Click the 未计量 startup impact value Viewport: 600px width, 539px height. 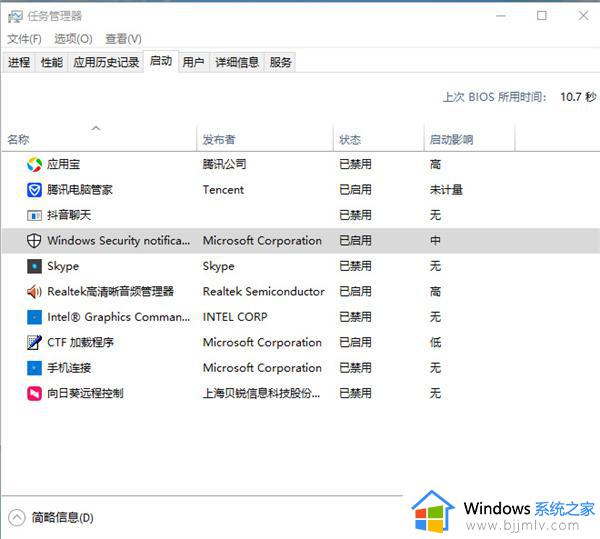(x=446, y=190)
